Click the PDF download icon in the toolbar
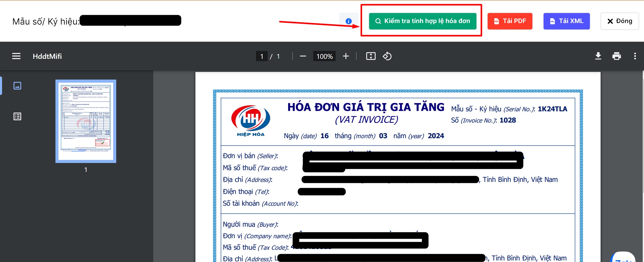Screen dimensions: 644x262 598,56
